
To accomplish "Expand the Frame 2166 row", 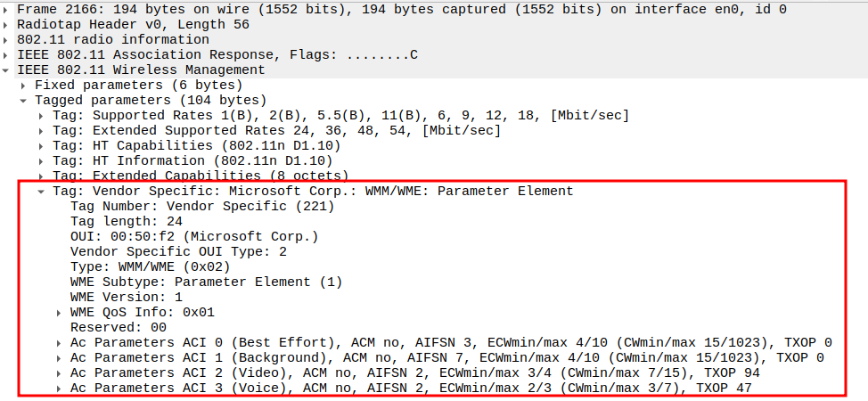I will [x=8, y=10].
